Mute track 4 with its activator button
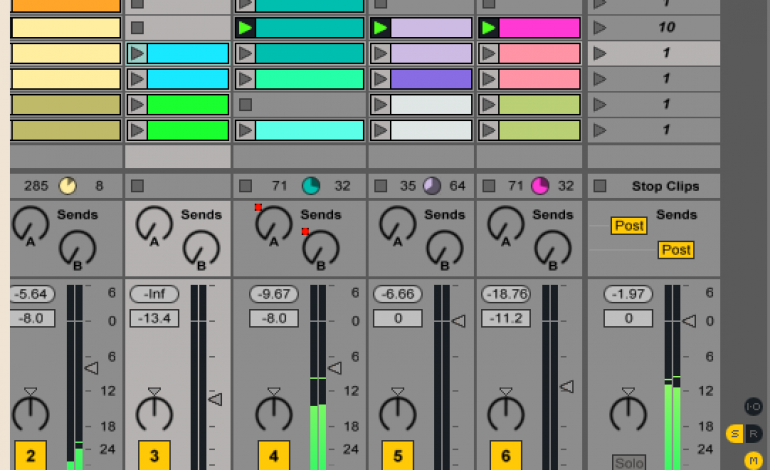The image size is (770, 470). tap(273, 456)
